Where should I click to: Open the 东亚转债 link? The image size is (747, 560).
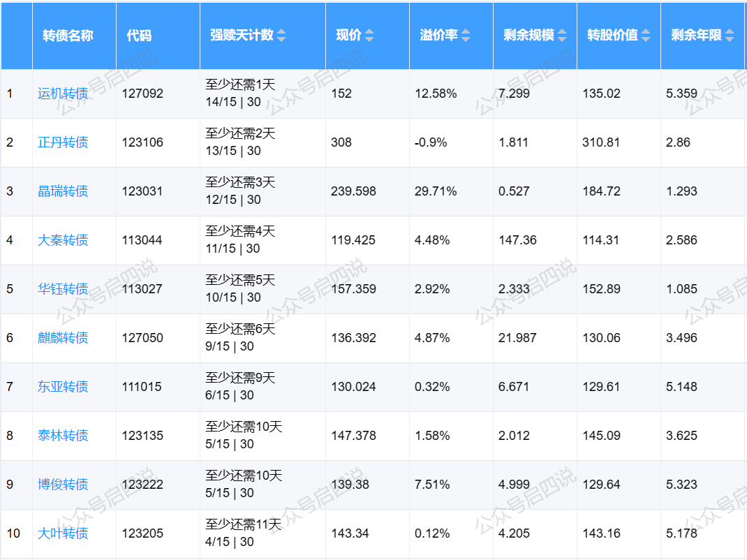point(63,387)
